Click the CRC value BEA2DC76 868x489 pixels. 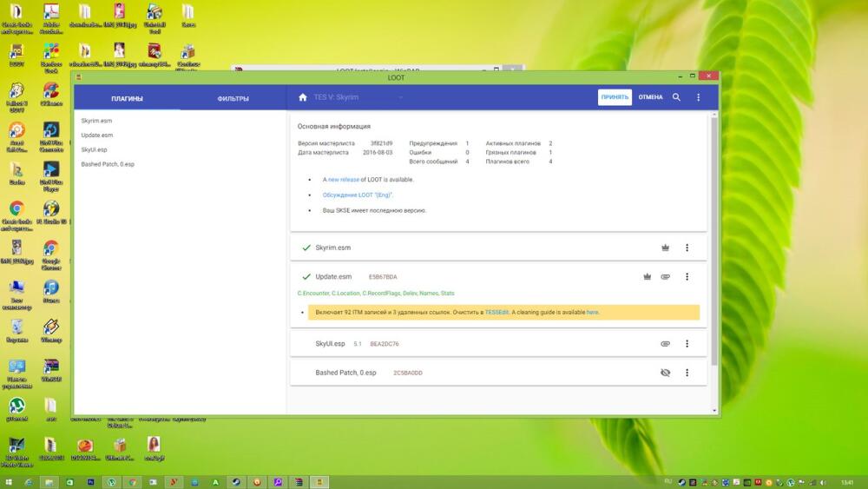385,344
